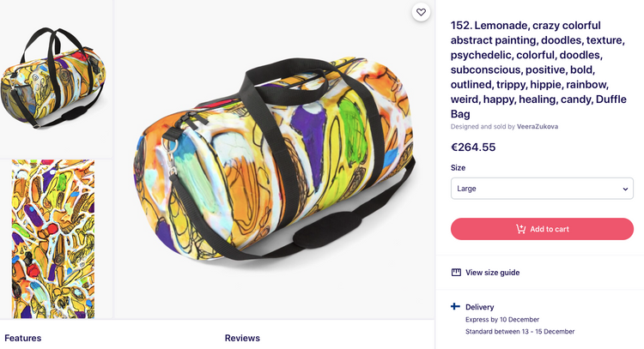Click the Standard between 13 - 15 December line
Image resolution: width=644 pixels, height=349 pixels.
519,331
